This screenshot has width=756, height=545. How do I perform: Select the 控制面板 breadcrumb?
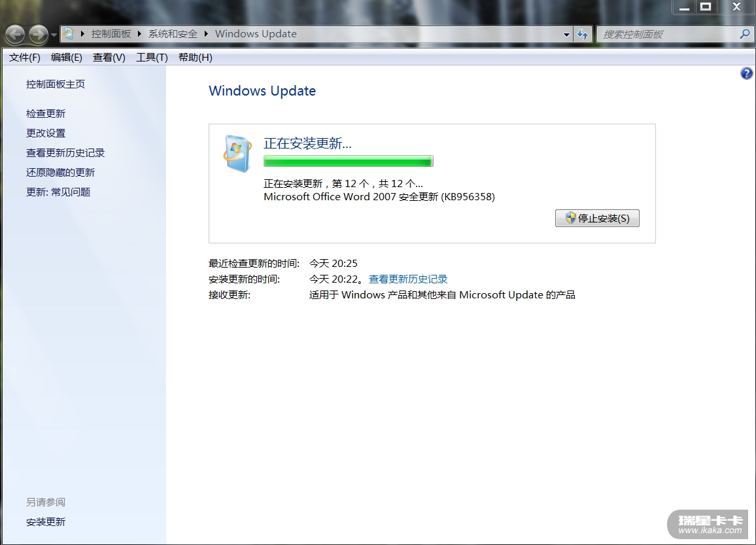click(111, 34)
